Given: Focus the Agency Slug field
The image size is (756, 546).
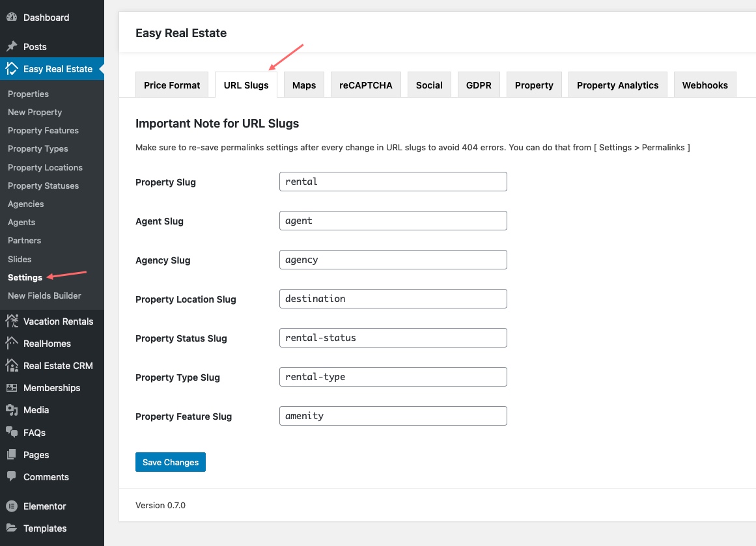Looking at the screenshot, I should coord(393,260).
